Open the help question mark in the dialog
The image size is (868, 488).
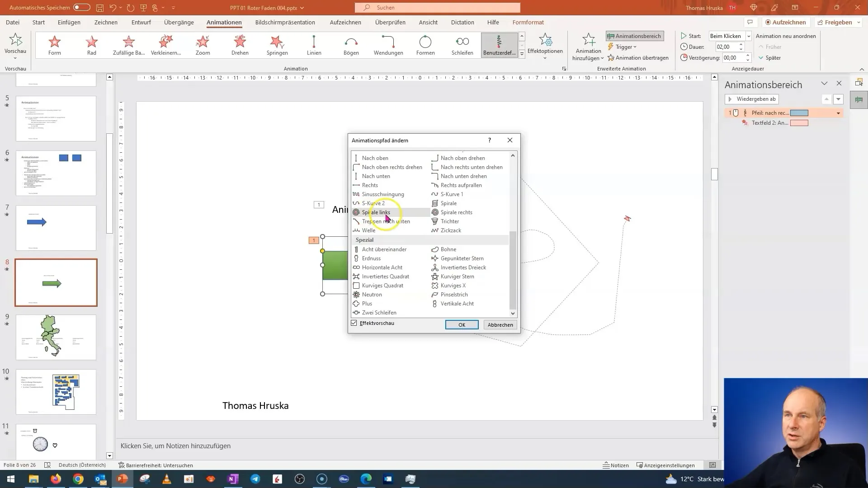pos(490,140)
